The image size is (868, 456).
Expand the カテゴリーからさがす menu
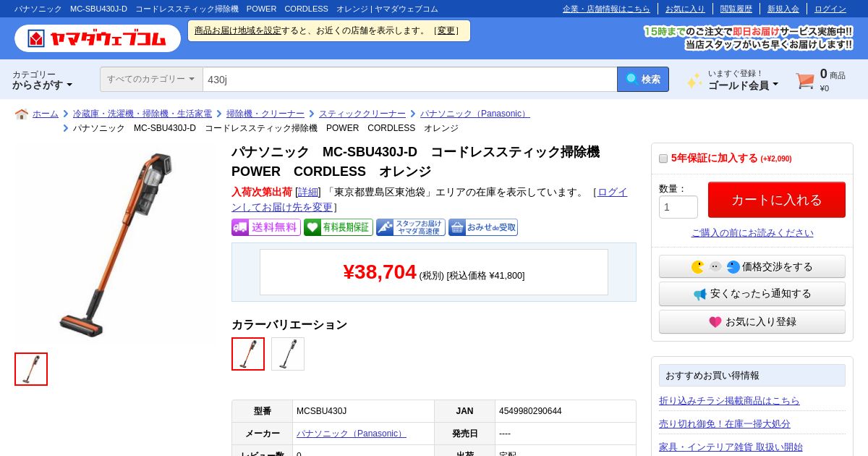click(42, 80)
